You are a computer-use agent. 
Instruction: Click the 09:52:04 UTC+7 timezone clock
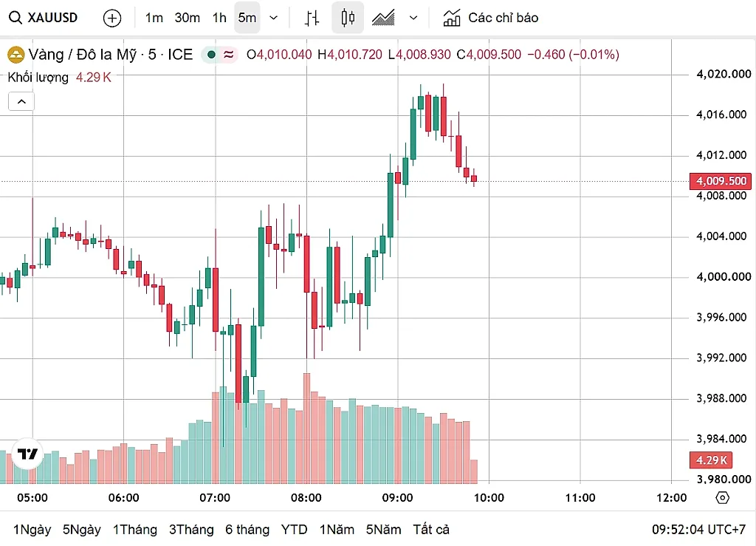[698, 530]
